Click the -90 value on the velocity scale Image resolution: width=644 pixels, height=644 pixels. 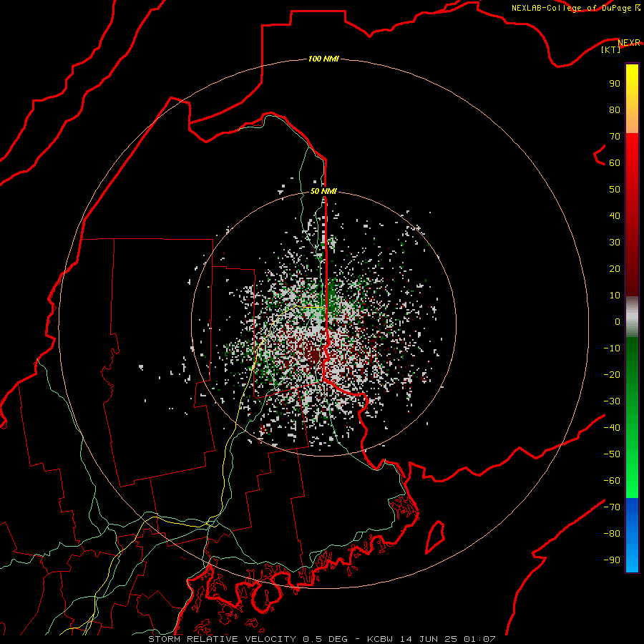pyautogui.click(x=612, y=560)
